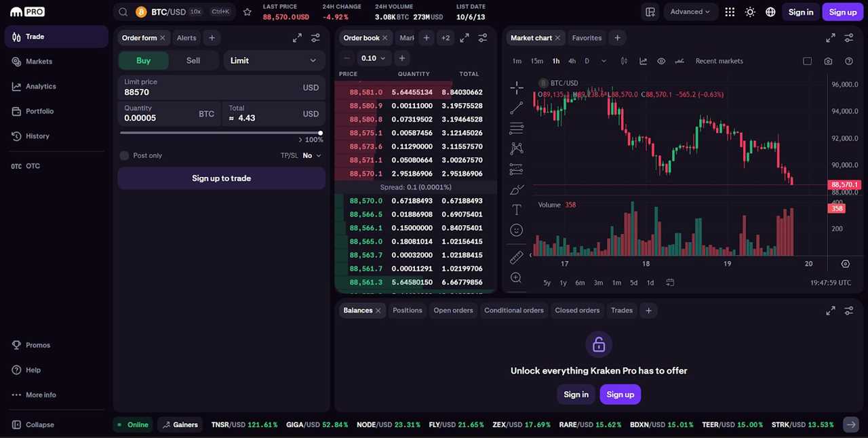
Task: Enable the Post only order option
Action: (x=124, y=155)
